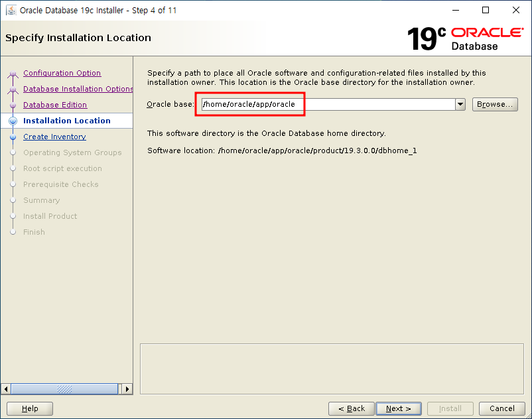Click the Software location path text
The height and width of the screenshot is (419, 532).
(x=317, y=150)
